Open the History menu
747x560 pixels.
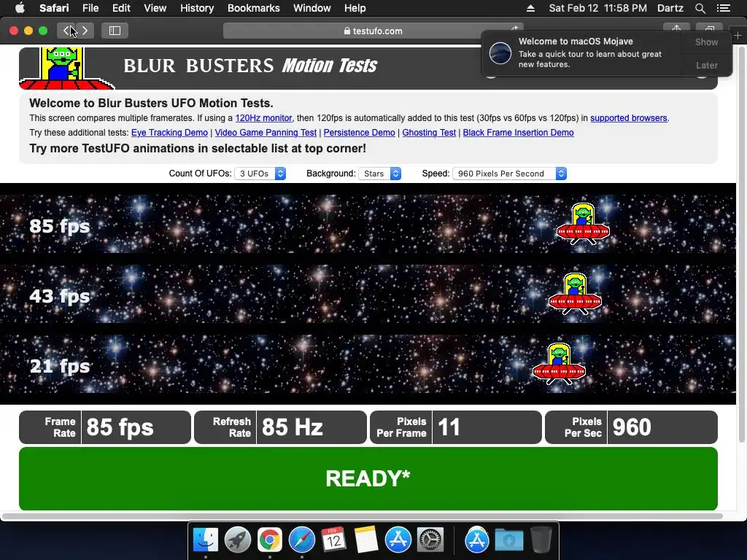pyautogui.click(x=197, y=8)
